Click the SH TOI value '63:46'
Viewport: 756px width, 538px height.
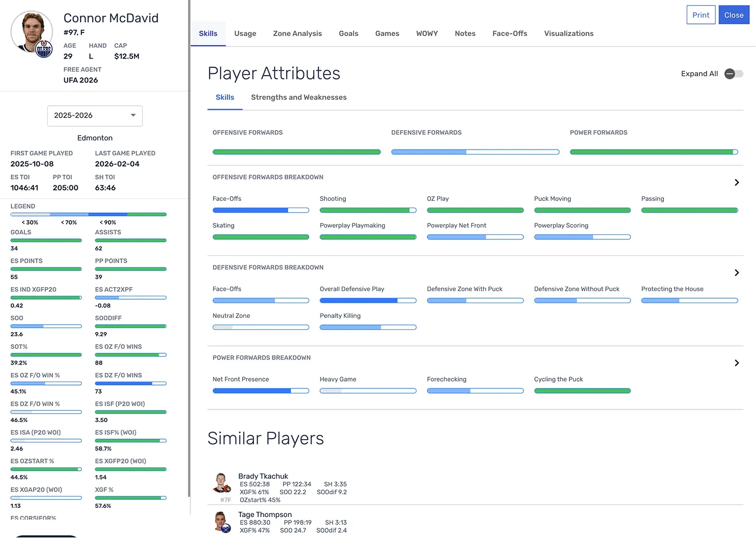(x=105, y=188)
